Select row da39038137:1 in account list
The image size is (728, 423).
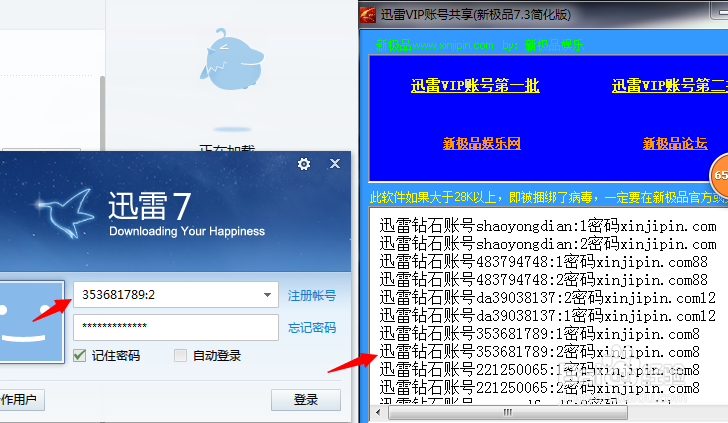point(548,316)
